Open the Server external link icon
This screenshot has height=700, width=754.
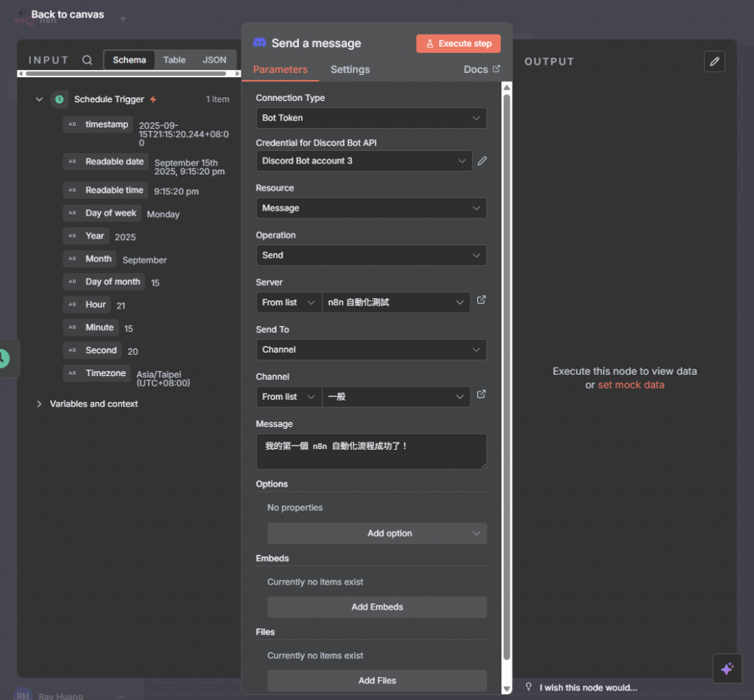(x=481, y=300)
